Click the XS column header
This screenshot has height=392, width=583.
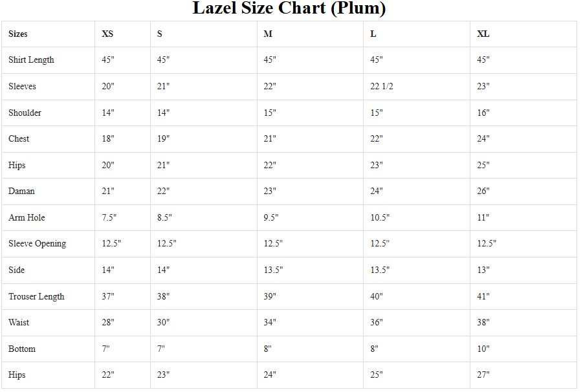point(107,34)
